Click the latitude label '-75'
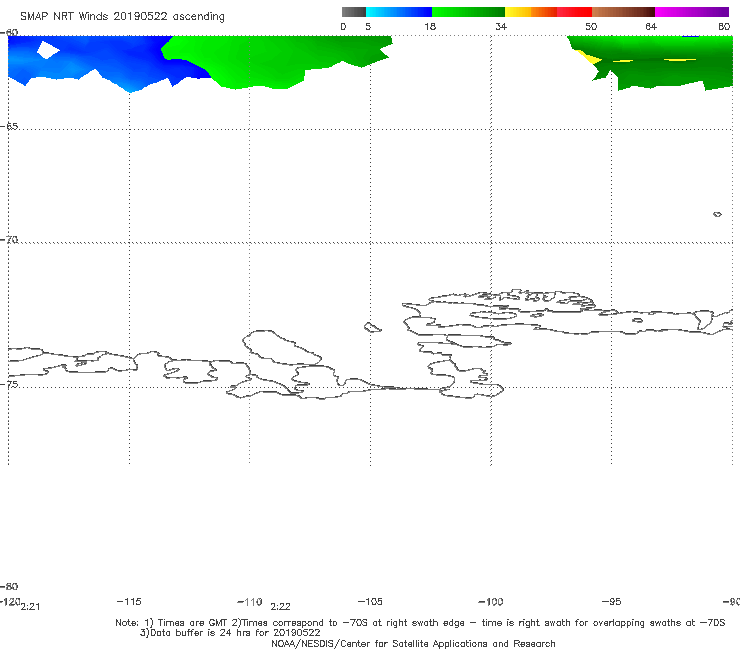This screenshot has height=650, width=740. (x=9, y=384)
